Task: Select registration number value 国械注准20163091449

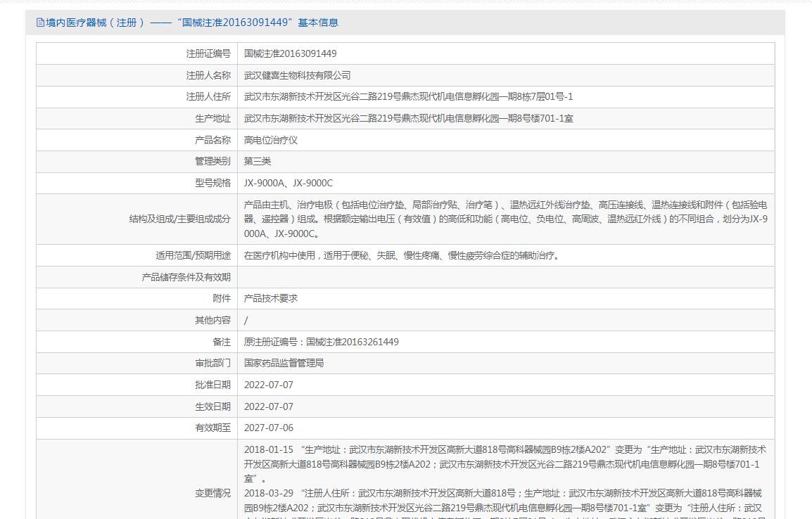Action: pyautogui.click(x=290, y=53)
